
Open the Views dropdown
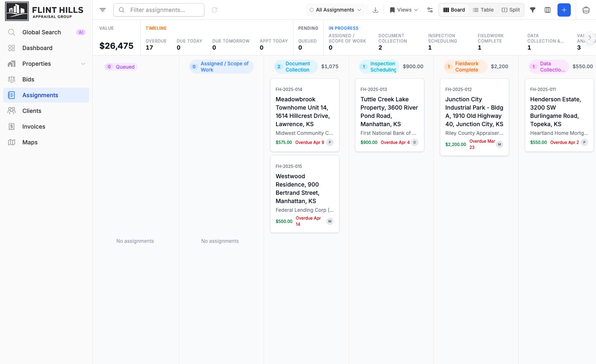[x=404, y=10]
